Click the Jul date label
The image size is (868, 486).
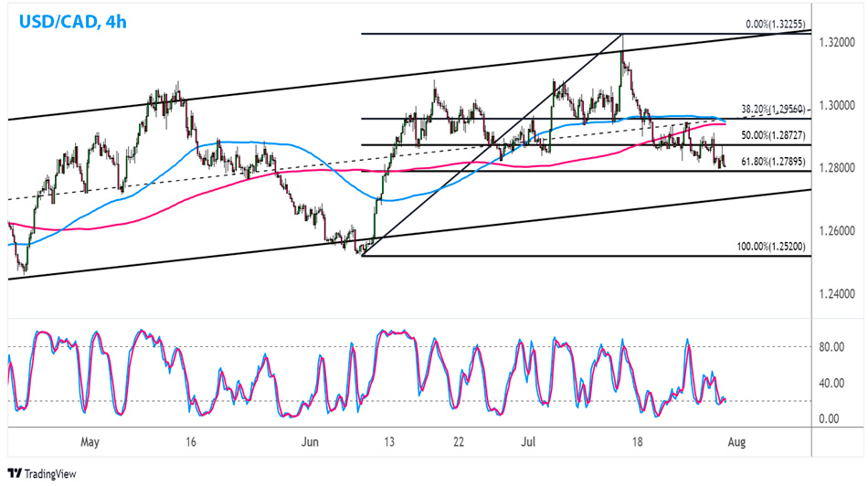coord(529,442)
